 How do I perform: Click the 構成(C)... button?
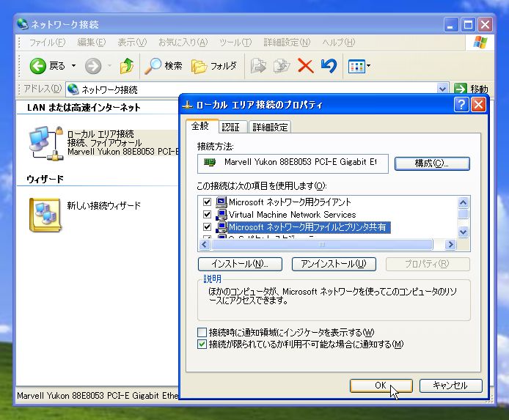(x=432, y=163)
